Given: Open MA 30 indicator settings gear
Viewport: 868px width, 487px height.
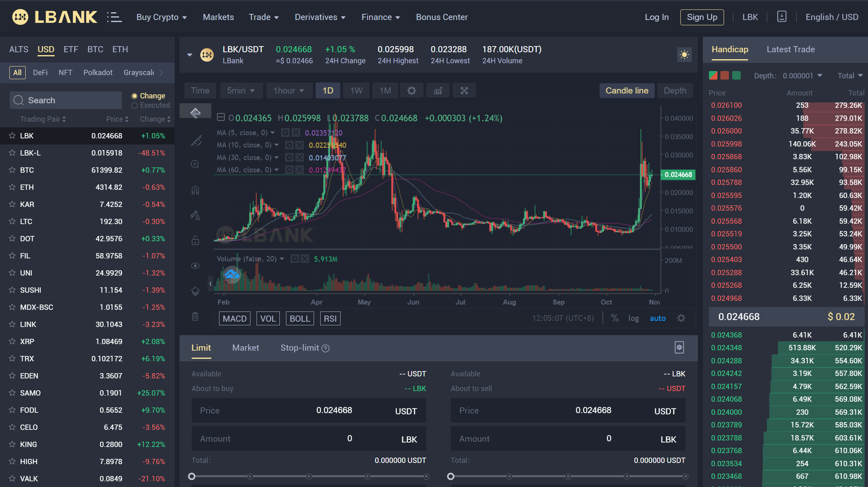Looking at the screenshot, I should click(x=289, y=158).
